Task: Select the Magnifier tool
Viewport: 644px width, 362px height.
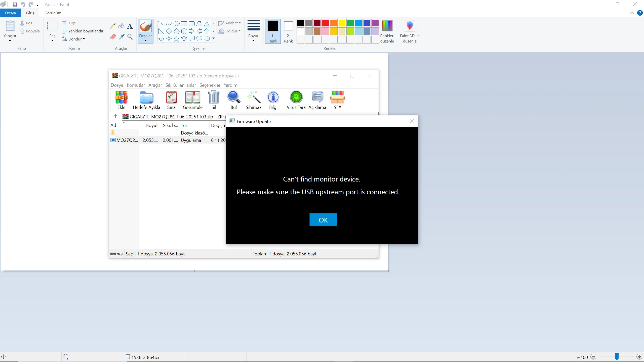Action: pyautogui.click(x=130, y=37)
